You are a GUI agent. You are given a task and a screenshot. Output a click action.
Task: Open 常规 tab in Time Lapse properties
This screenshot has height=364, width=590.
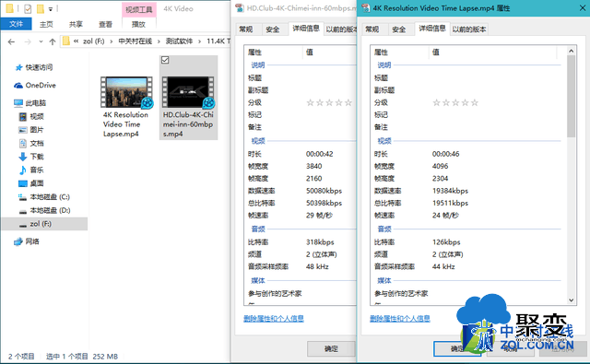[372, 29]
